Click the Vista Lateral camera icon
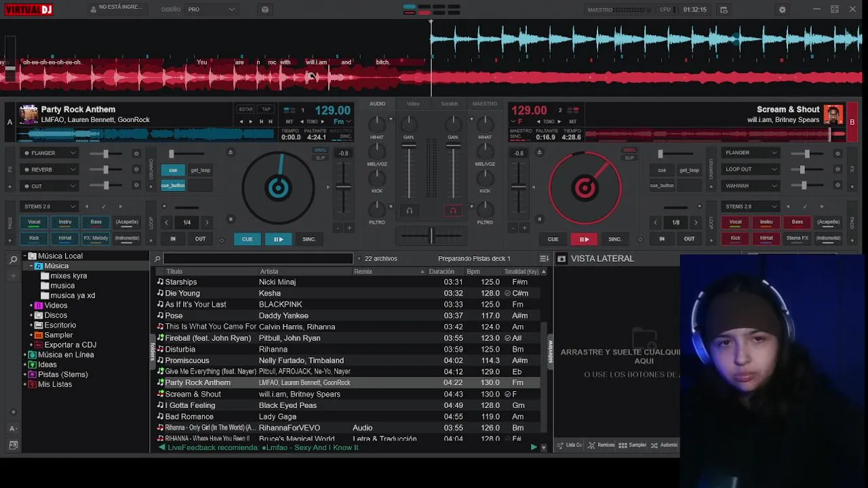This screenshot has height=488, width=868. (x=561, y=258)
